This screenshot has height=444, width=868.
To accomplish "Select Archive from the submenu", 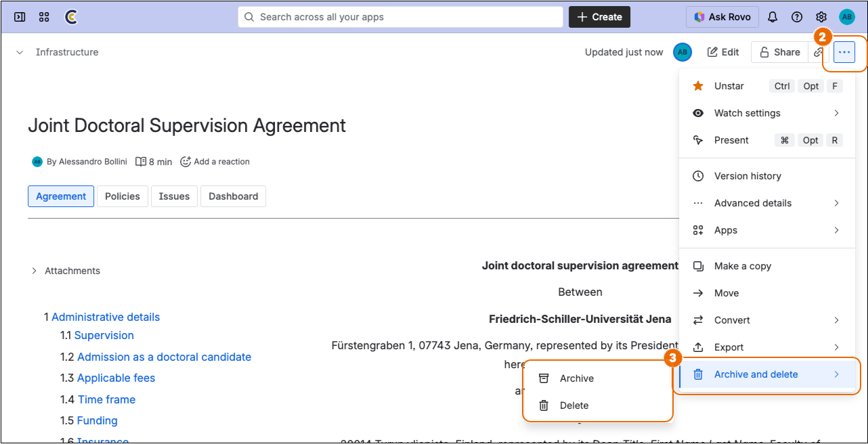I will click(576, 378).
